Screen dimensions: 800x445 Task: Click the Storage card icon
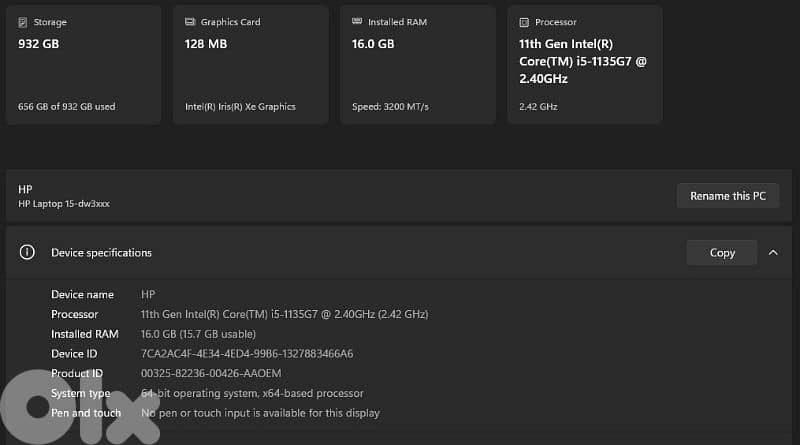[x=22, y=22]
